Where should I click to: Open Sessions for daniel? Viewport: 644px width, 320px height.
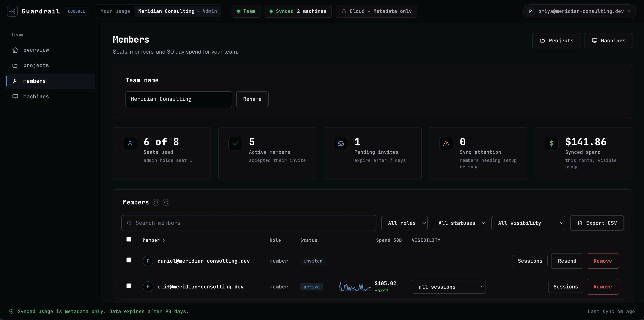[x=530, y=261]
